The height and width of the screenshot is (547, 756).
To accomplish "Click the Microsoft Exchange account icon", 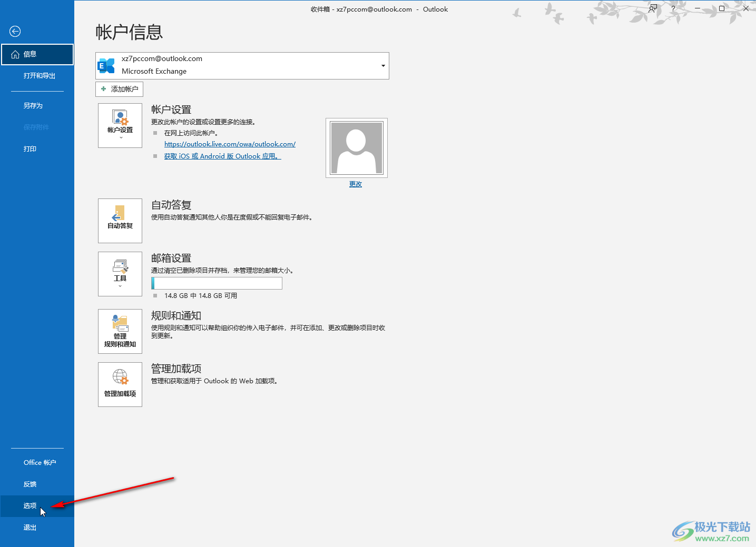I will [x=106, y=66].
